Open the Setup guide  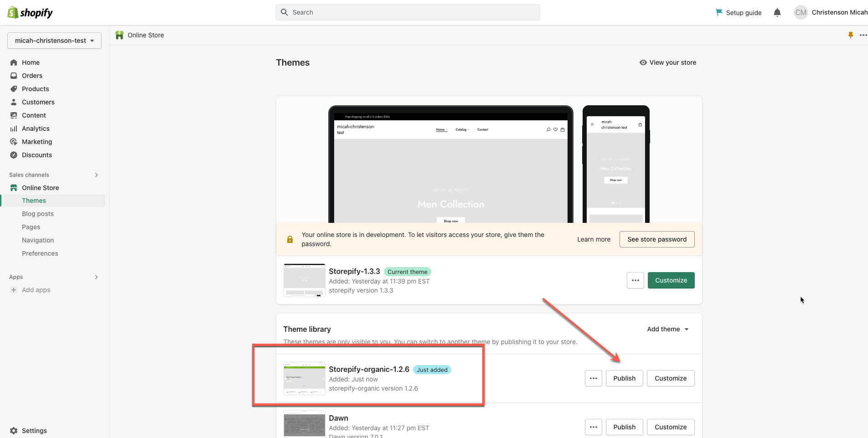[x=739, y=12]
